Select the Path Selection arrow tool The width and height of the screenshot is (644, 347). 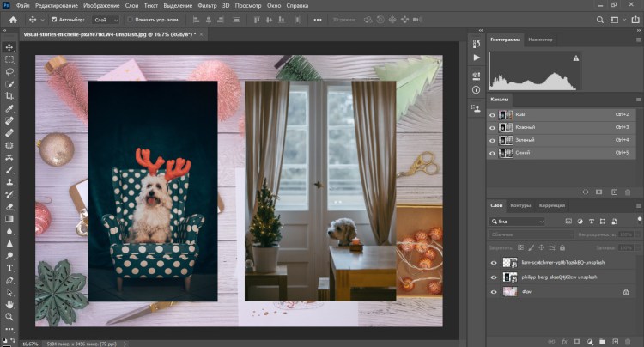coord(9,293)
